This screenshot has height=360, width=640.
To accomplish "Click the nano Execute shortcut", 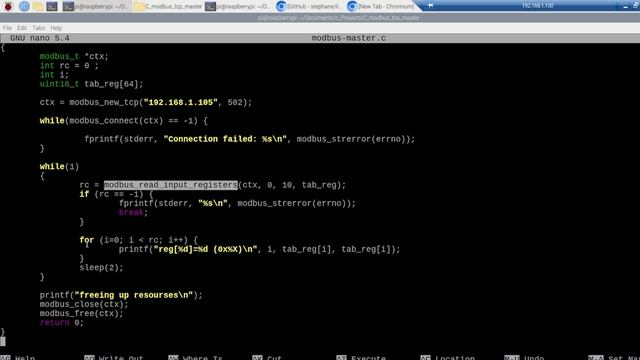I will 361,358.
